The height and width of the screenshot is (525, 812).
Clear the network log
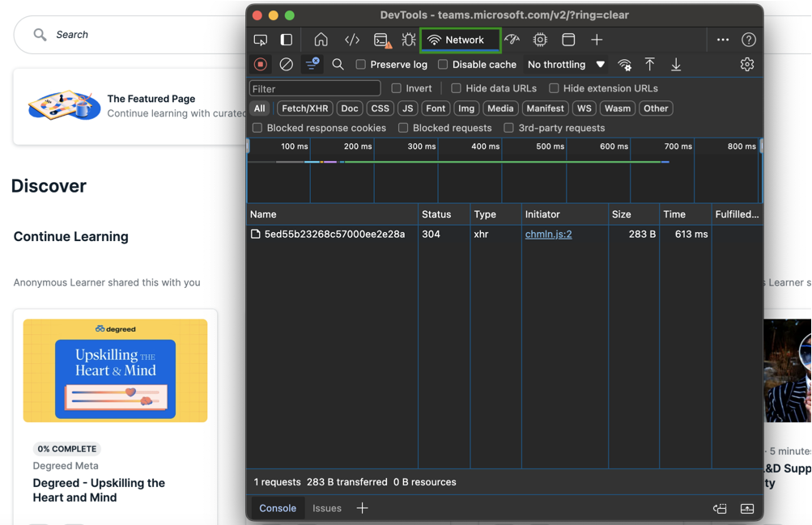pos(287,64)
